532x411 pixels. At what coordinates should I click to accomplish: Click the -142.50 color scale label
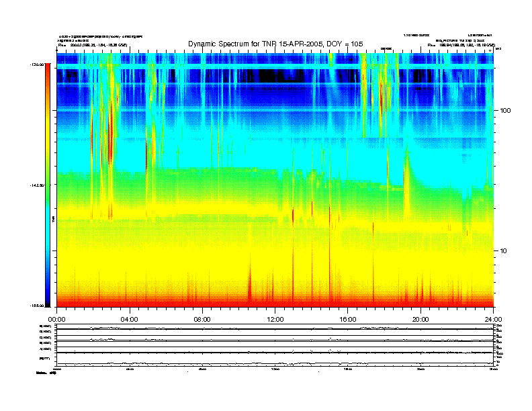click(37, 185)
